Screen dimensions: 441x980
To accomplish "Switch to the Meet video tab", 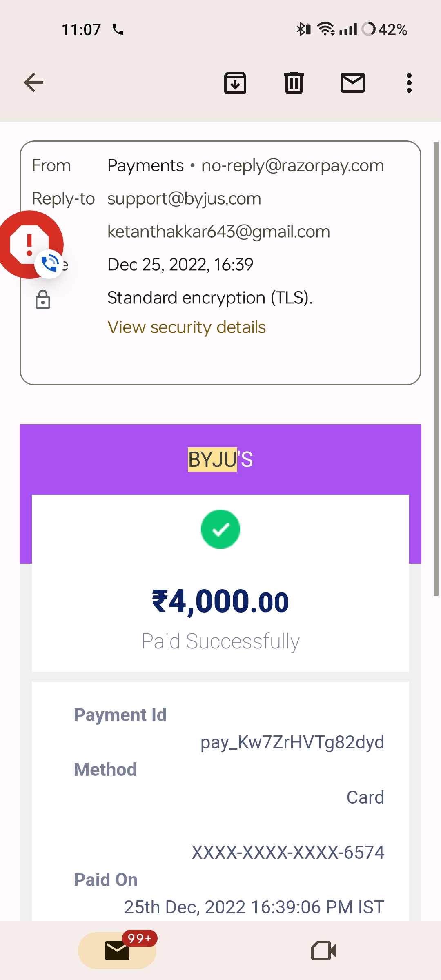I will (x=323, y=950).
